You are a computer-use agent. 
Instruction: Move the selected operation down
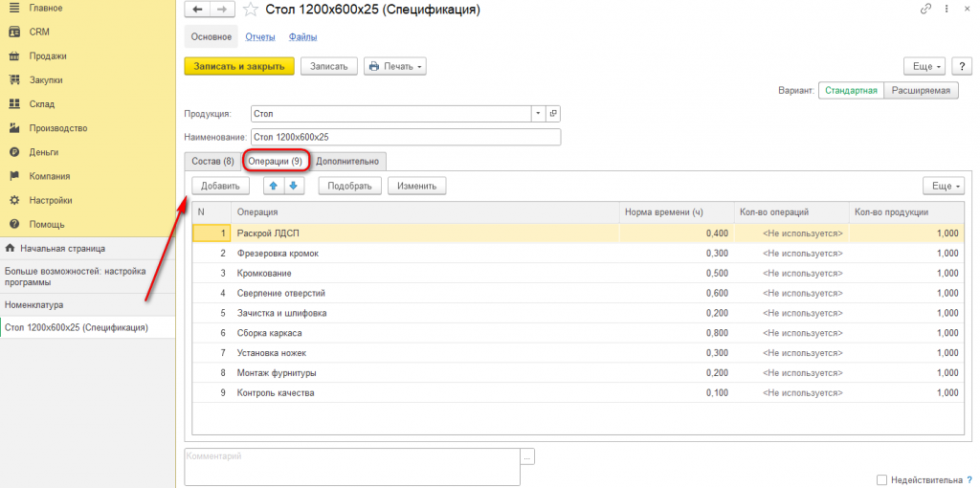tap(294, 186)
